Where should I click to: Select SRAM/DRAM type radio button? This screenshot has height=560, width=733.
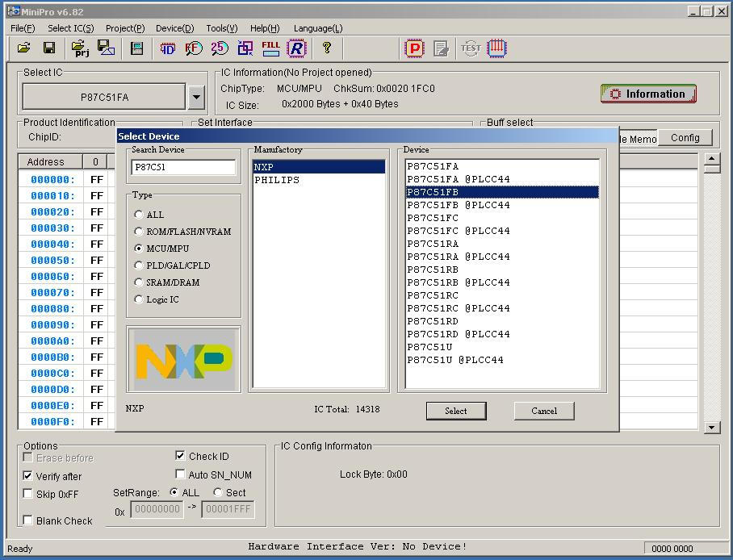[138, 282]
